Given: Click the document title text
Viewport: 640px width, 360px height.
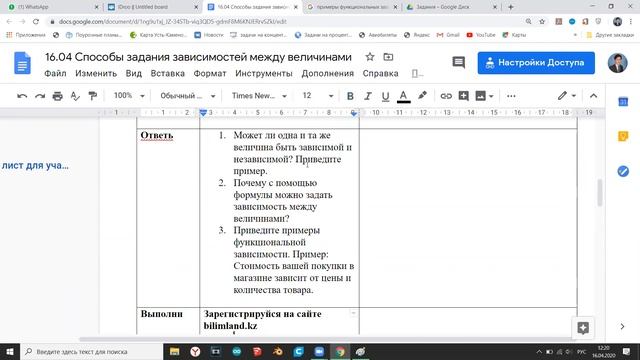Looking at the screenshot, I should click(198, 57).
